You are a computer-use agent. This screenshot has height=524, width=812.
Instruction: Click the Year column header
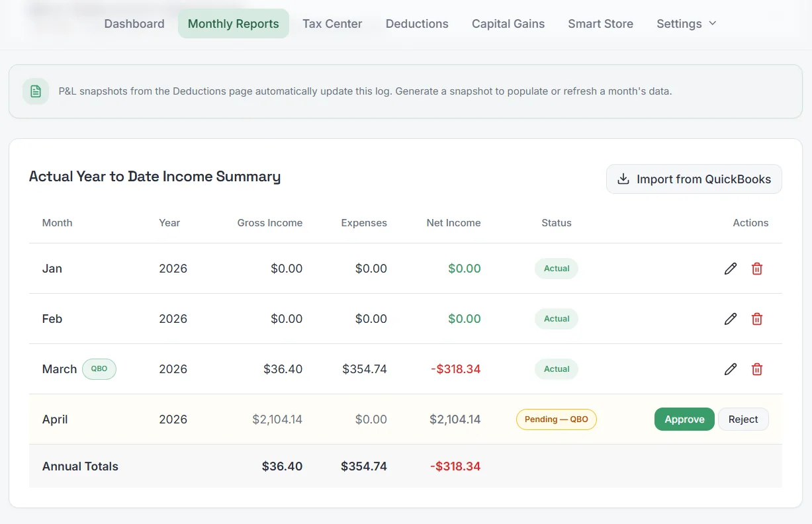(169, 223)
